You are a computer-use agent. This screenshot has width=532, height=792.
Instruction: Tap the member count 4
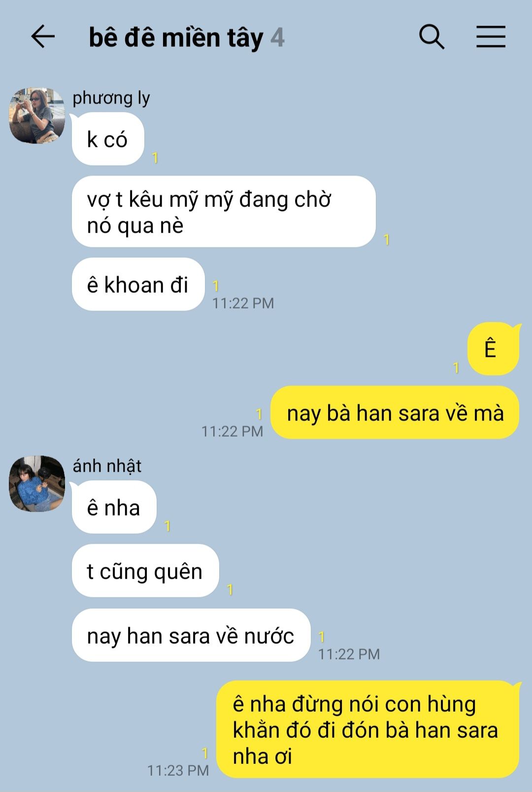pyautogui.click(x=278, y=38)
